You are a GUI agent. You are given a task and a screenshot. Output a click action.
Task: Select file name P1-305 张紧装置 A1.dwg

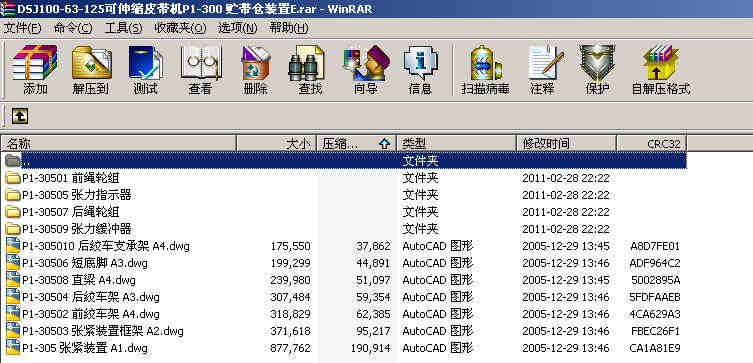pos(85,348)
